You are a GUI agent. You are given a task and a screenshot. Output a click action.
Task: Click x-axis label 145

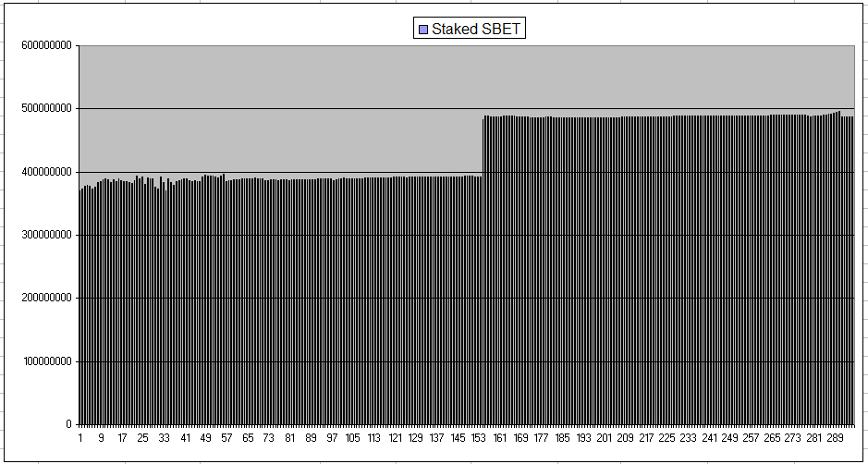458,438
